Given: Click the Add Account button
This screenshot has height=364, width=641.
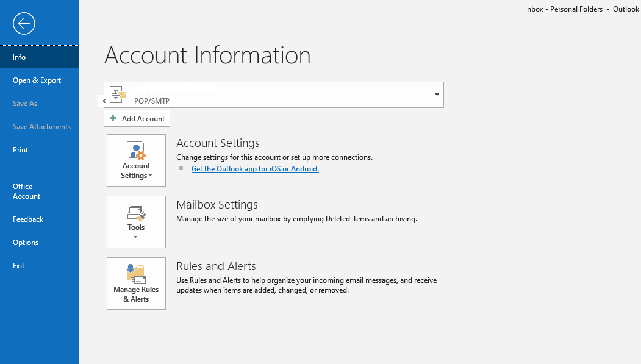Looking at the screenshot, I should pos(137,118).
